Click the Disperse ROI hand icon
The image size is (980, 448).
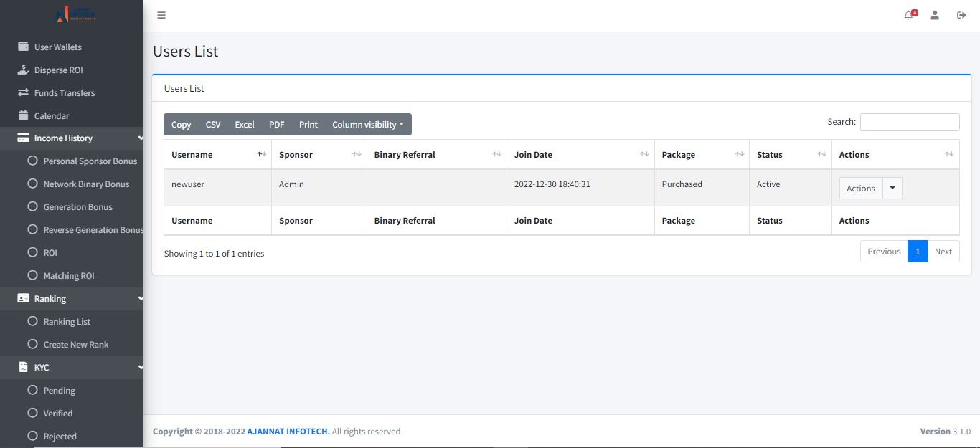24,70
